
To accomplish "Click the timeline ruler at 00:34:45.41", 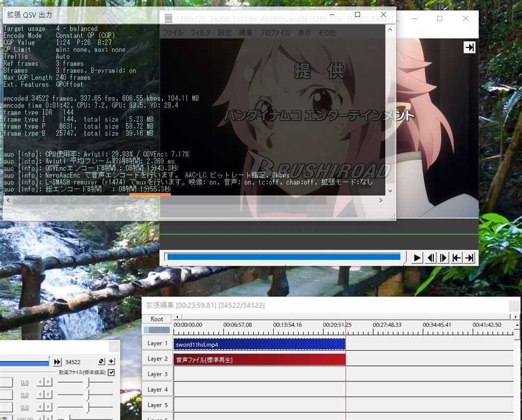I will [437, 325].
